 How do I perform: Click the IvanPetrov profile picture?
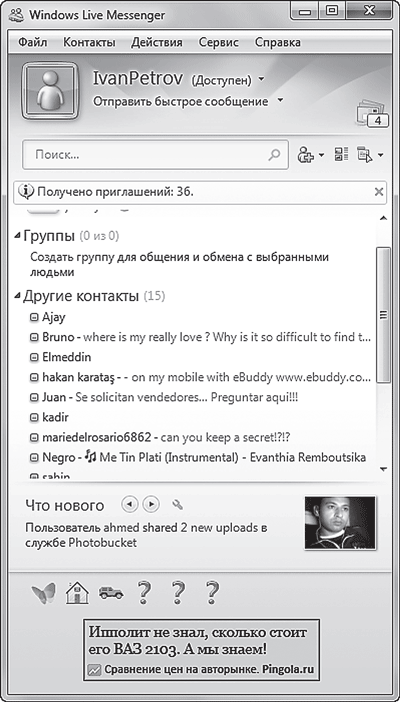pos(51,91)
